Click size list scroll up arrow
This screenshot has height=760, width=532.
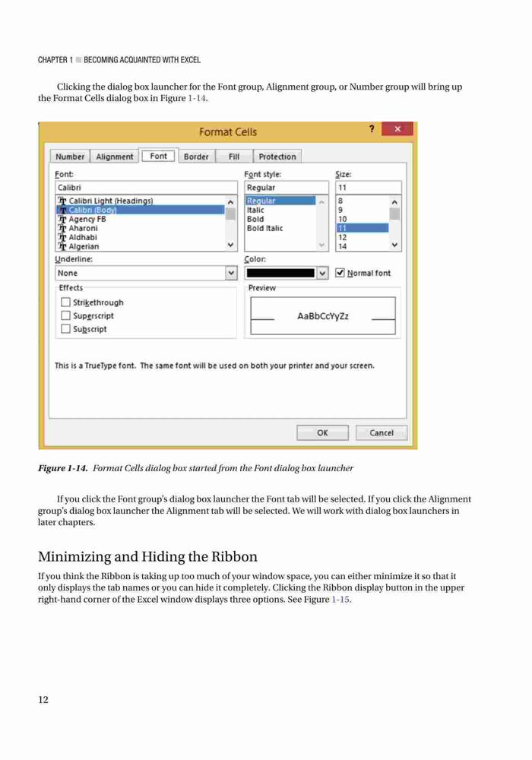click(395, 201)
